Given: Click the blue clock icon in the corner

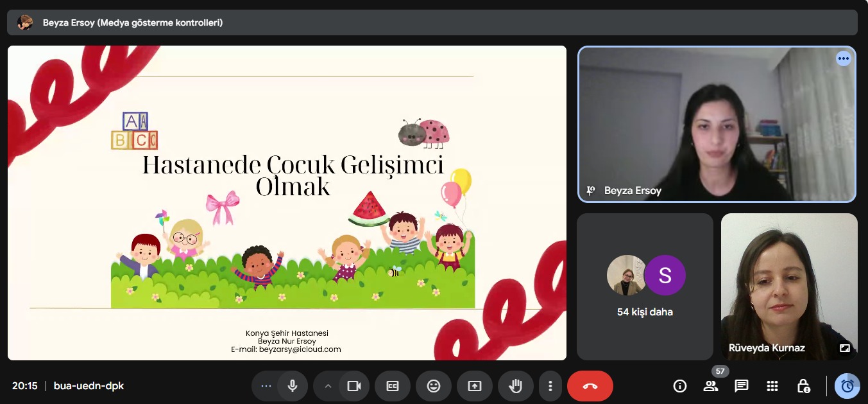Looking at the screenshot, I should 847,386.
